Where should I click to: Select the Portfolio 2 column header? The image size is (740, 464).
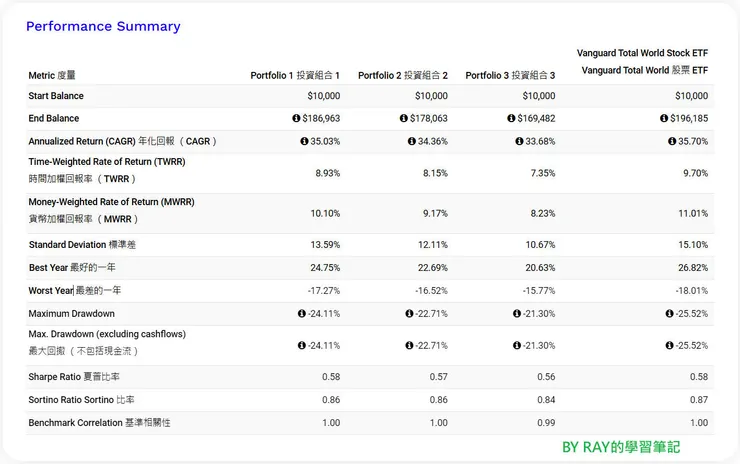click(x=403, y=75)
